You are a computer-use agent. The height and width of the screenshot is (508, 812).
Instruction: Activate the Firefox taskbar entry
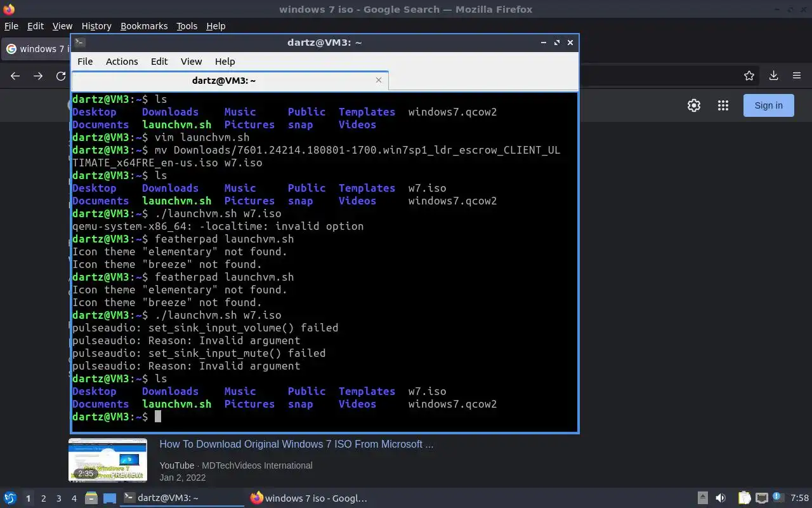coord(309,498)
